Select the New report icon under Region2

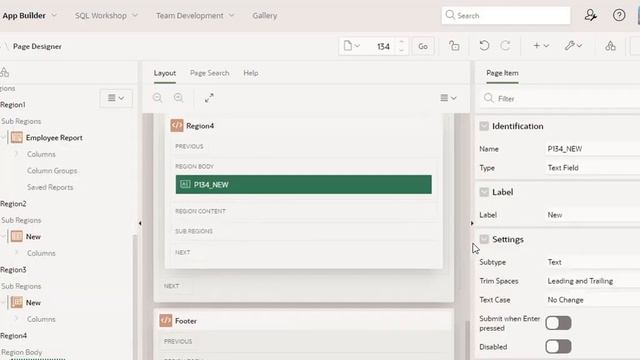17,236
